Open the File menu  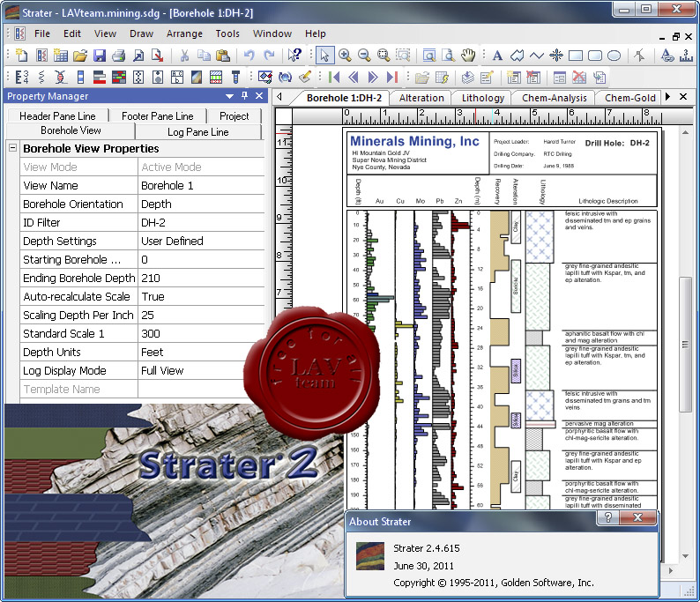(42, 33)
